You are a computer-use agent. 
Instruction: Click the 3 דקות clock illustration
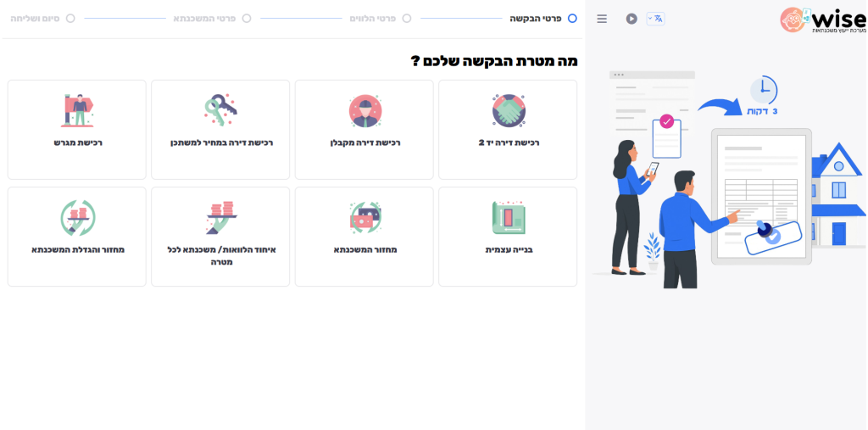[x=763, y=92]
